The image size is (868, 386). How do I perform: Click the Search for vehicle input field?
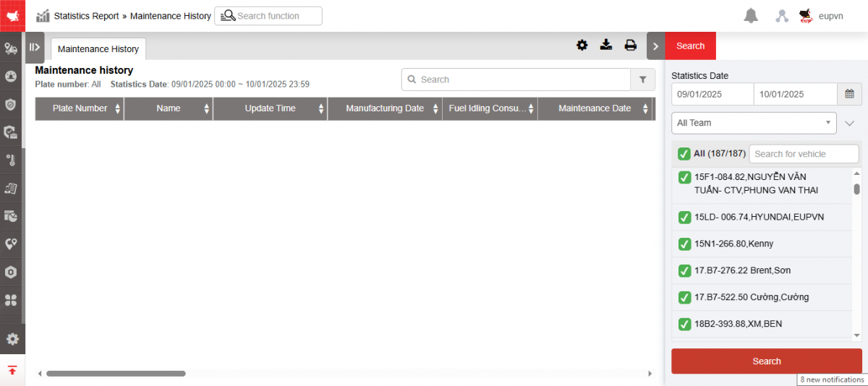[x=804, y=154]
